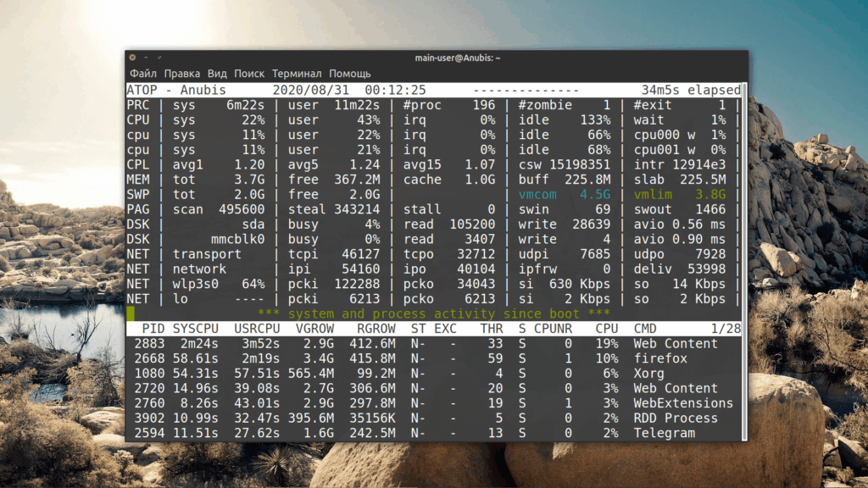Open the Поиск menu
868x488 pixels.
(249, 74)
